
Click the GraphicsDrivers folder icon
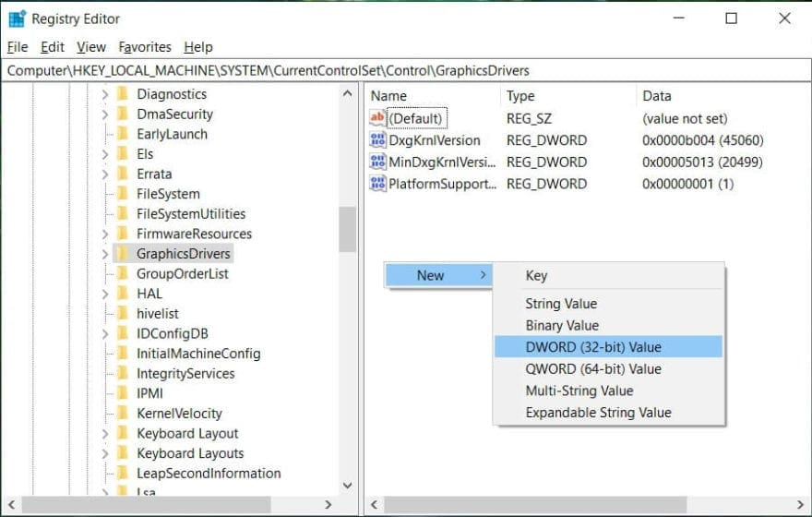123,254
